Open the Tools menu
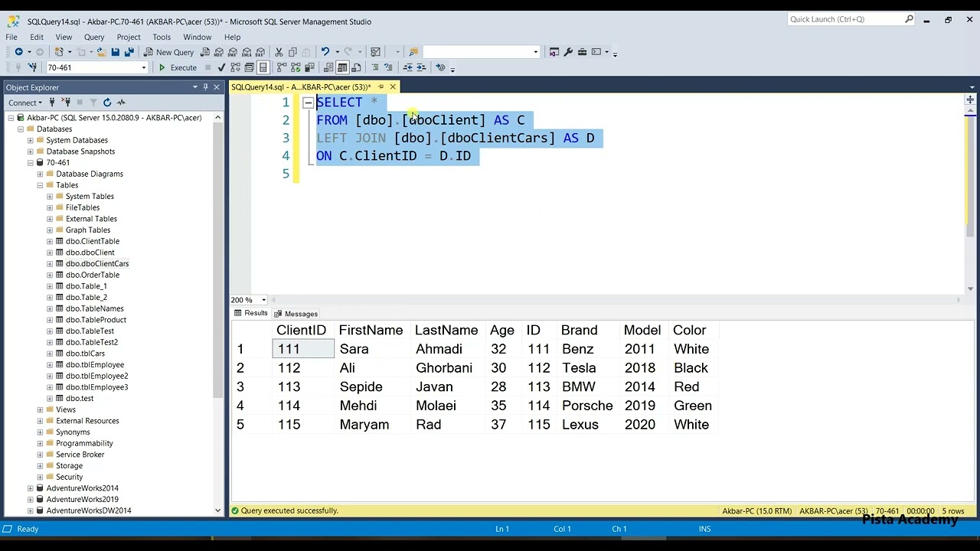Image resolution: width=980 pixels, height=551 pixels. (162, 37)
